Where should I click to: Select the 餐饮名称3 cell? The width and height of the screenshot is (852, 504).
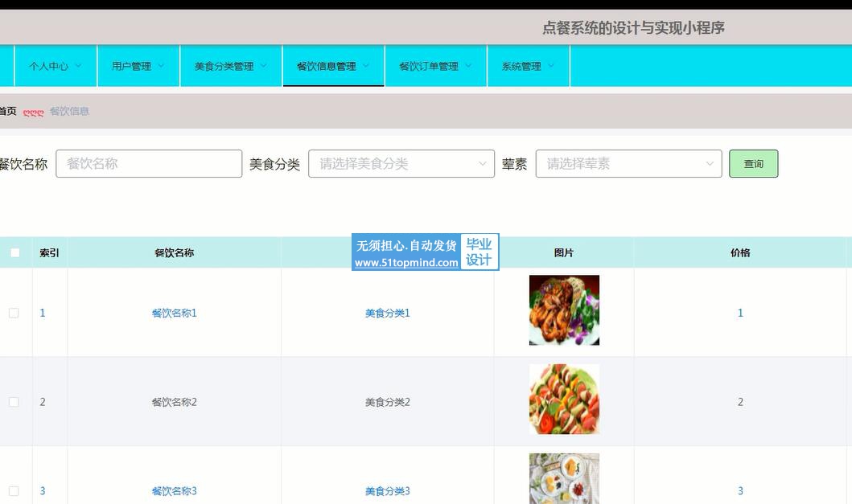pos(175,491)
